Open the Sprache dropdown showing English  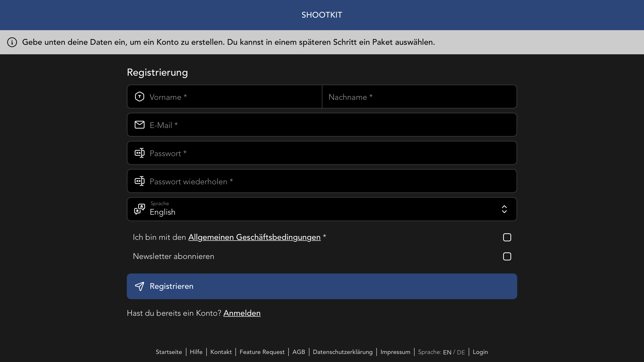tap(322, 209)
